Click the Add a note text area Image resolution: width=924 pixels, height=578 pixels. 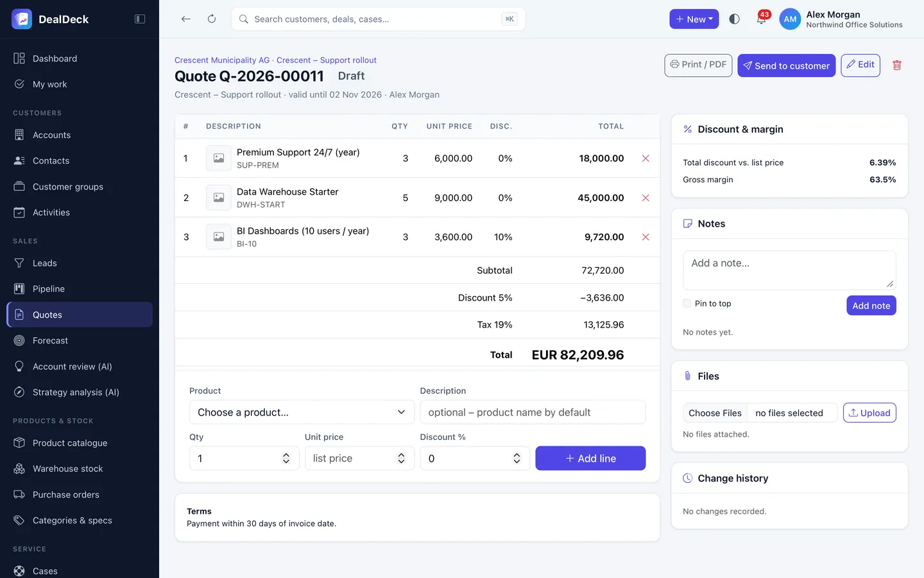click(x=789, y=270)
